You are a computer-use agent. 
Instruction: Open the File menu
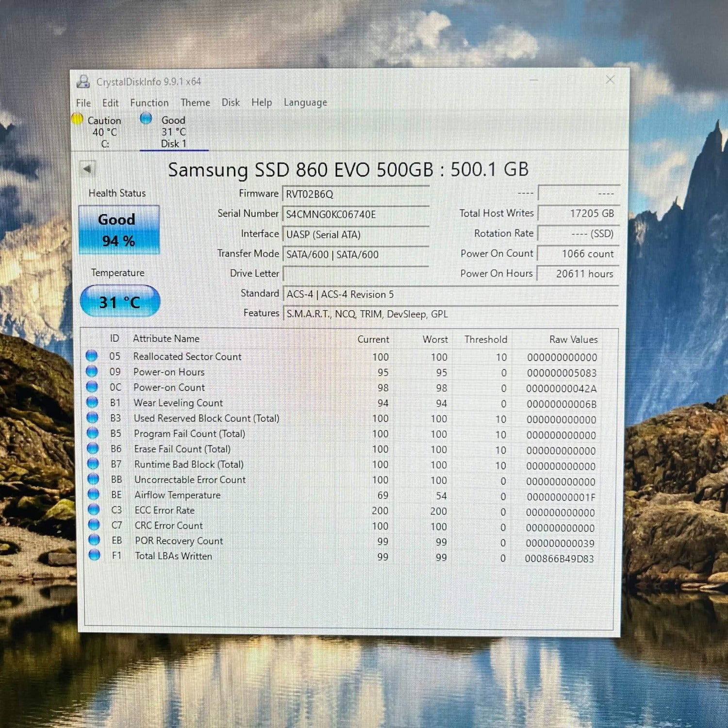pos(83,103)
